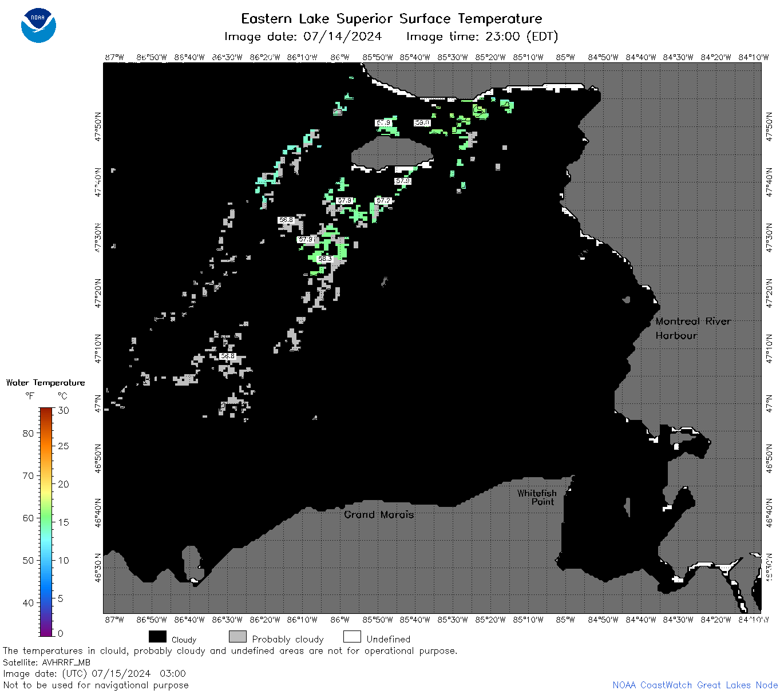
Task: Click the 80 °F tick label
Action: click(28, 433)
